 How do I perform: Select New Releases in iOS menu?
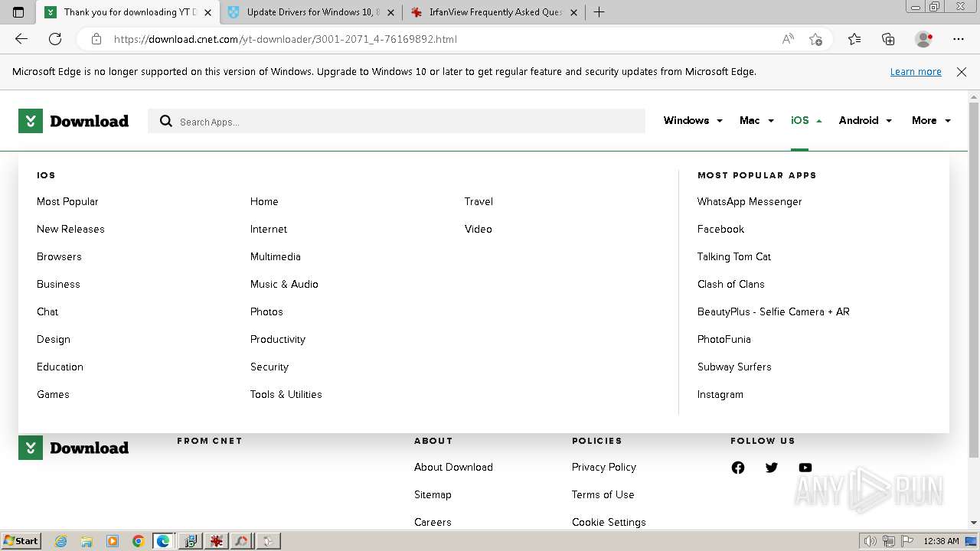click(x=70, y=229)
